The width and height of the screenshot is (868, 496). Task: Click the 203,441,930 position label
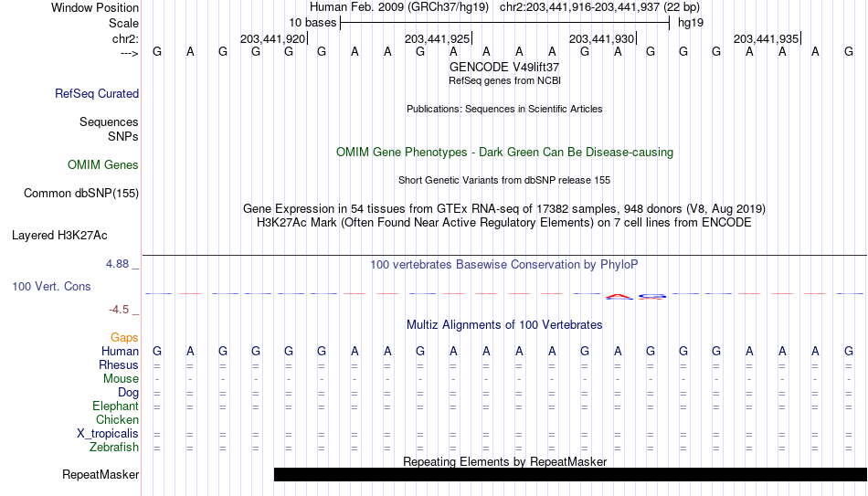pyautogui.click(x=601, y=39)
